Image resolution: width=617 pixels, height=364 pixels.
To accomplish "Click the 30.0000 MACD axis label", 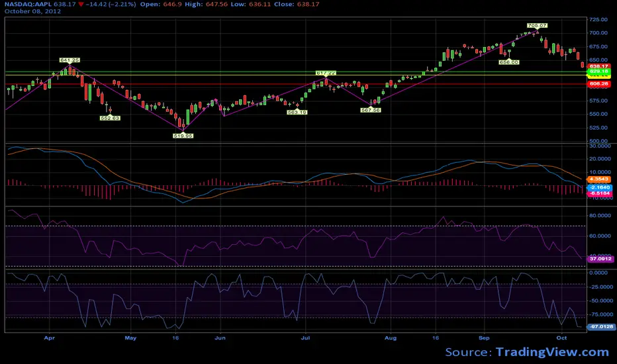I will [x=600, y=146].
